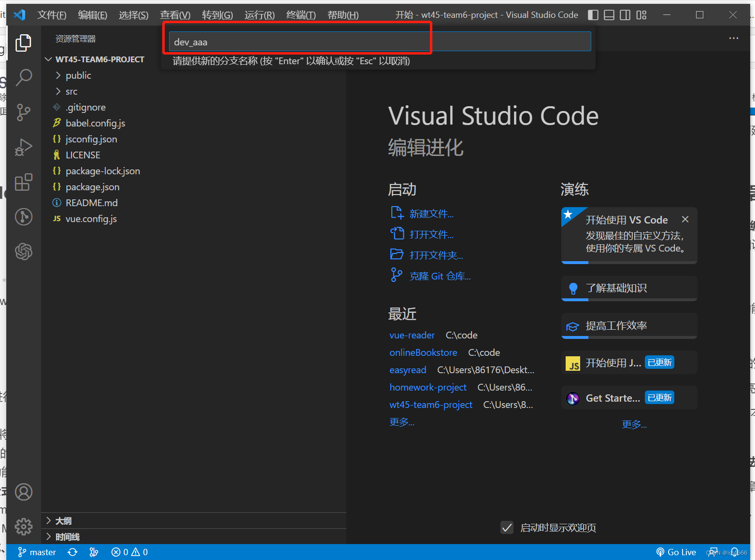Viewport: 755px width, 560px height.
Task: Click 克隆 Git 仓库... link
Action: [440, 276]
